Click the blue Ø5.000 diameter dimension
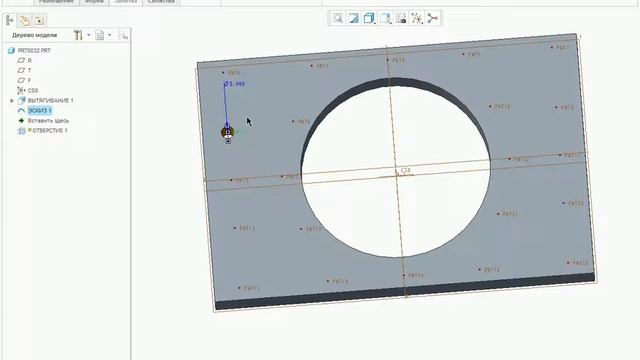The image size is (640, 360). click(235, 84)
